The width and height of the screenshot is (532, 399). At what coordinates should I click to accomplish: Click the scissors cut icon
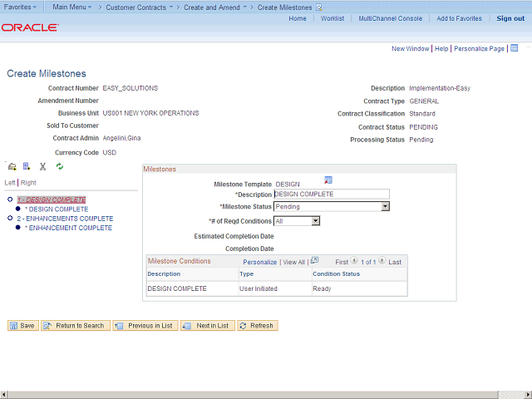point(42,166)
